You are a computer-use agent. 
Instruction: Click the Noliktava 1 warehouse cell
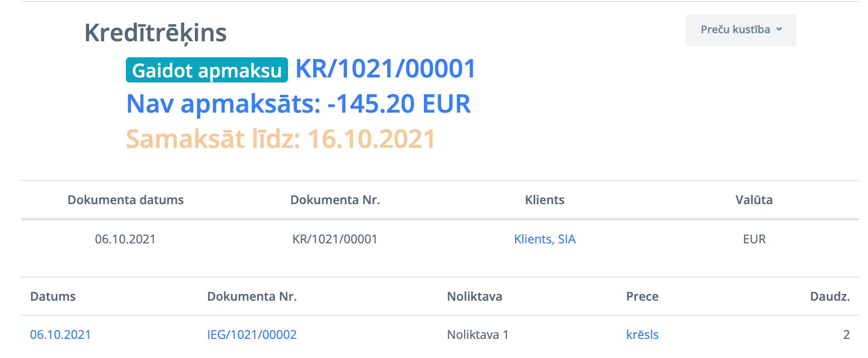pos(477,335)
